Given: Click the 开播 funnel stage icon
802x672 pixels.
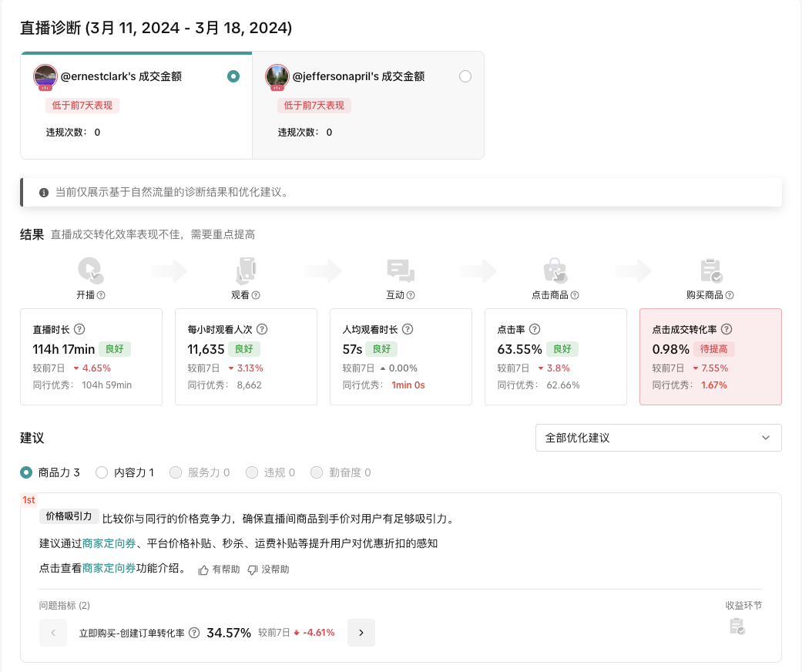Looking at the screenshot, I should tap(90, 271).
